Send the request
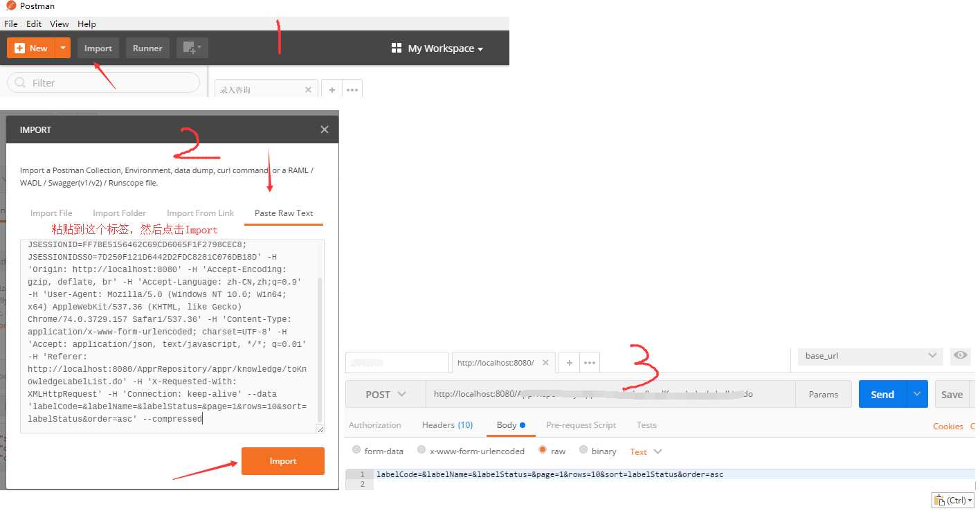The image size is (980, 511). click(x=882, y=395)
